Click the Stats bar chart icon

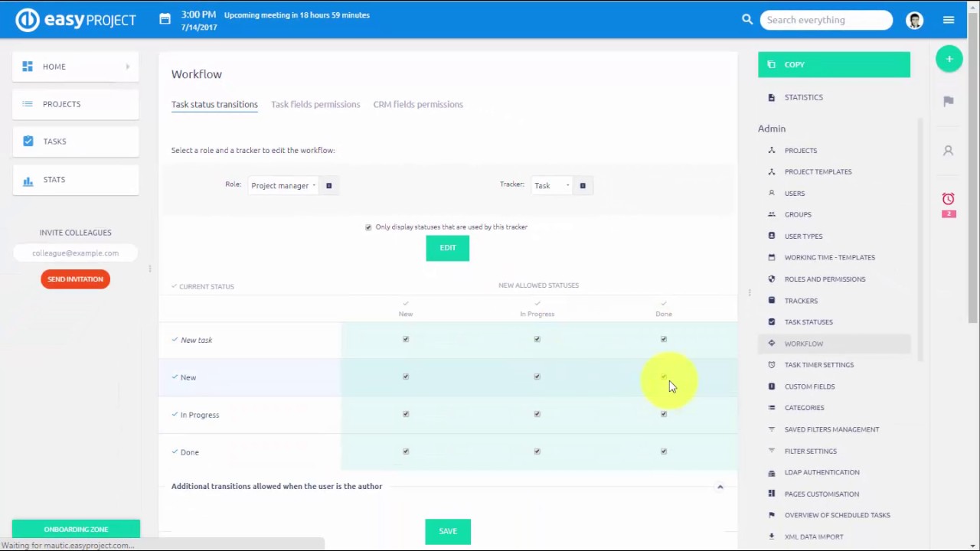(x=28, y=180)
